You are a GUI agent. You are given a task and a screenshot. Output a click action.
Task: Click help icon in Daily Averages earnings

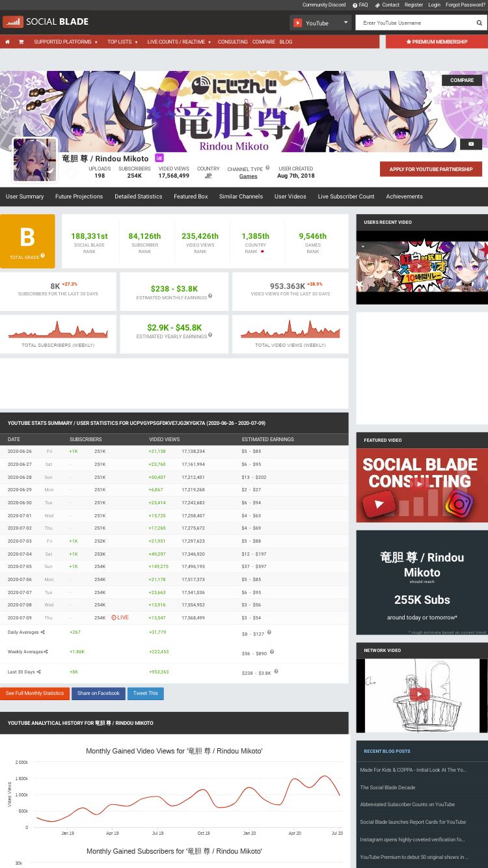click(269, 632)
